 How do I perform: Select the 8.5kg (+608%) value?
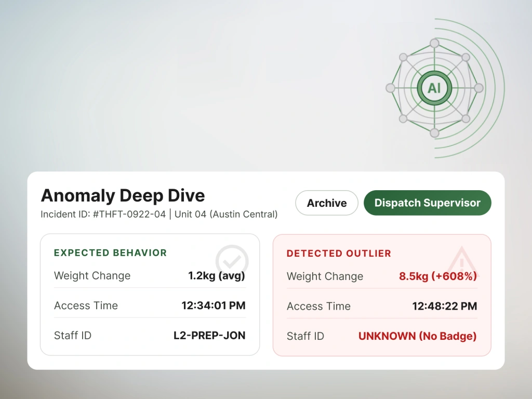(438, 276)
